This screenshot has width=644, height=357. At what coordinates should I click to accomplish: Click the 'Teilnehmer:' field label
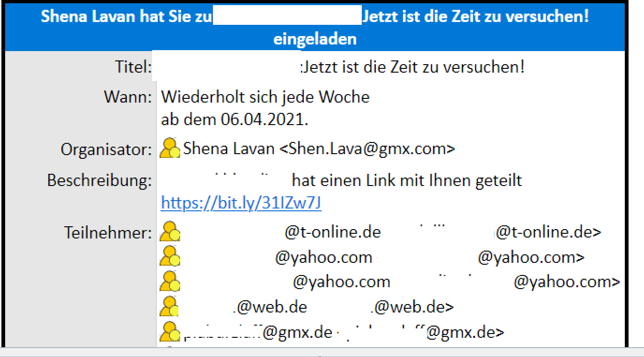[x=108, y=233]
